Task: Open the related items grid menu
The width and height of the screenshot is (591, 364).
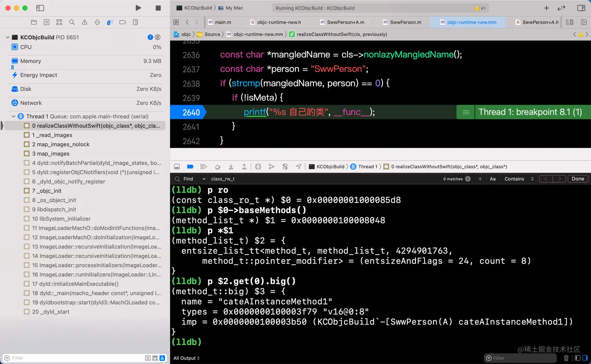Action: pyautogui.click(x=176, y=22)
